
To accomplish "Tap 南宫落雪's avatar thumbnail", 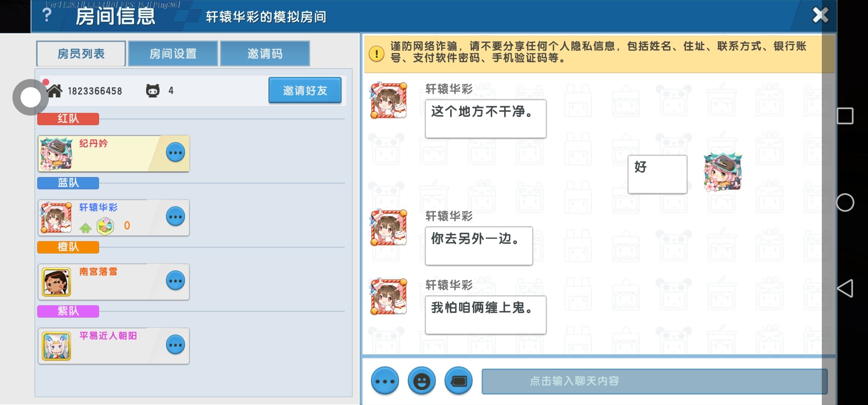I will click(56, 282).
